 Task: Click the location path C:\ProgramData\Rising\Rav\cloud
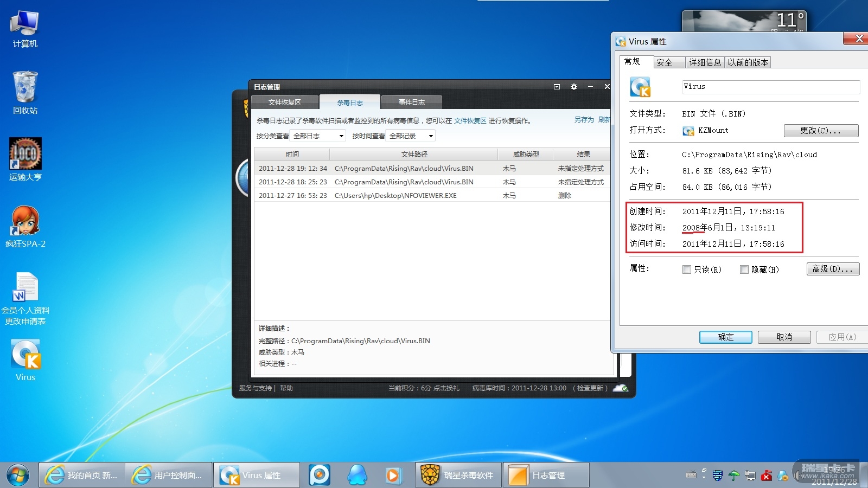click(750, 155)
